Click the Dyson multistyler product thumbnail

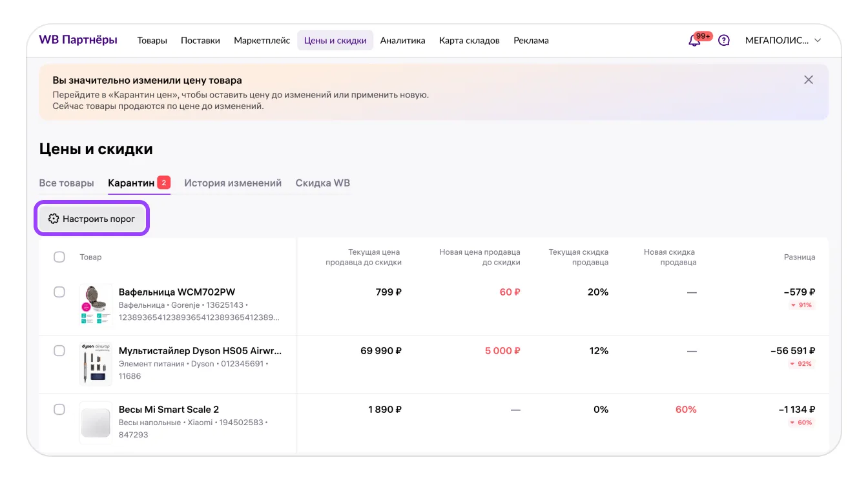point(96,363)
